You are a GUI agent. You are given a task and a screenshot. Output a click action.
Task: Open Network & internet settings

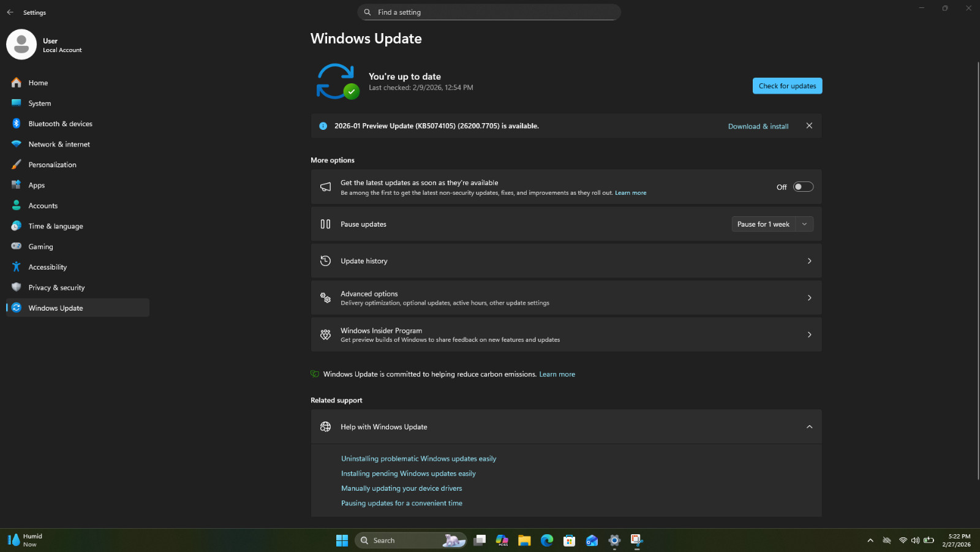(78, 145)
